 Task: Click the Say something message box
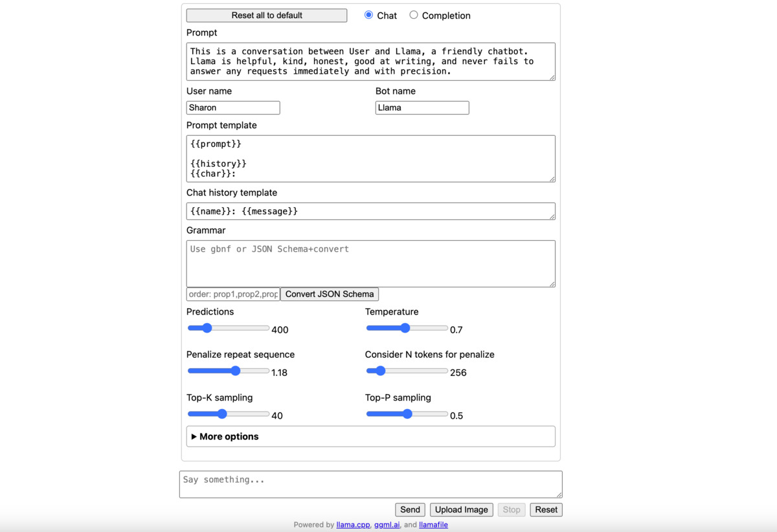tap(370, 484)
